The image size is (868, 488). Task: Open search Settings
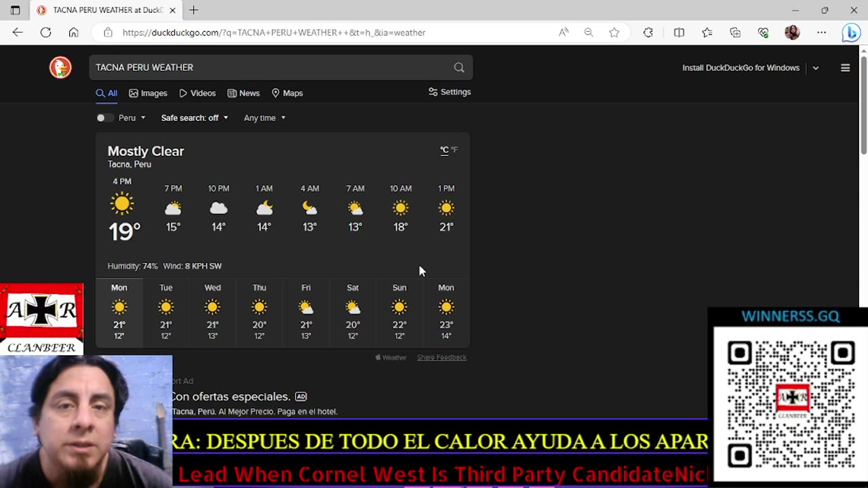tap(450, 92)
